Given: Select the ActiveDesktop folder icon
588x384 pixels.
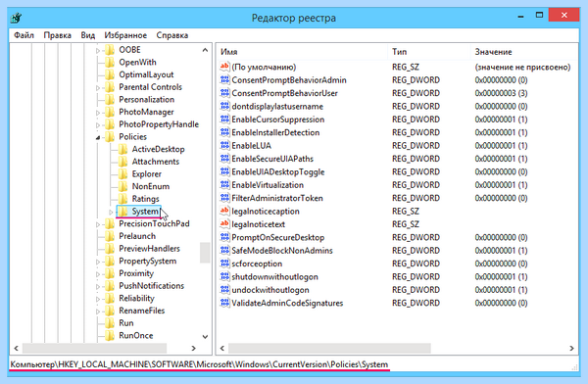Looking at the screenshot, I should pos(122,149).
